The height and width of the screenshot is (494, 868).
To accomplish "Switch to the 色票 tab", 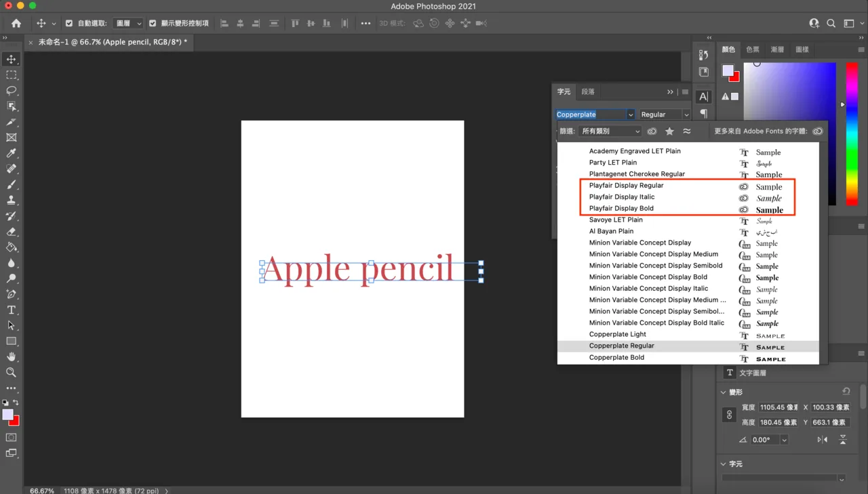I will (x=753, y=49).
